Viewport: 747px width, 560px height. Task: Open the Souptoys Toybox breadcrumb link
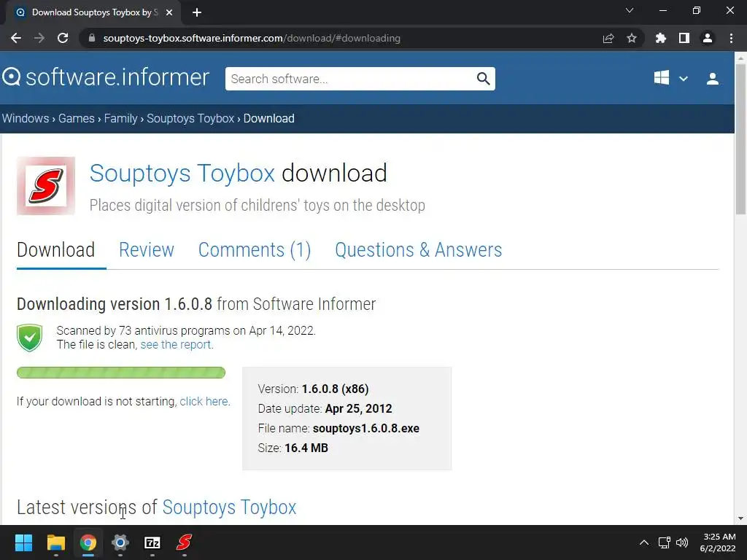(190, 118)
